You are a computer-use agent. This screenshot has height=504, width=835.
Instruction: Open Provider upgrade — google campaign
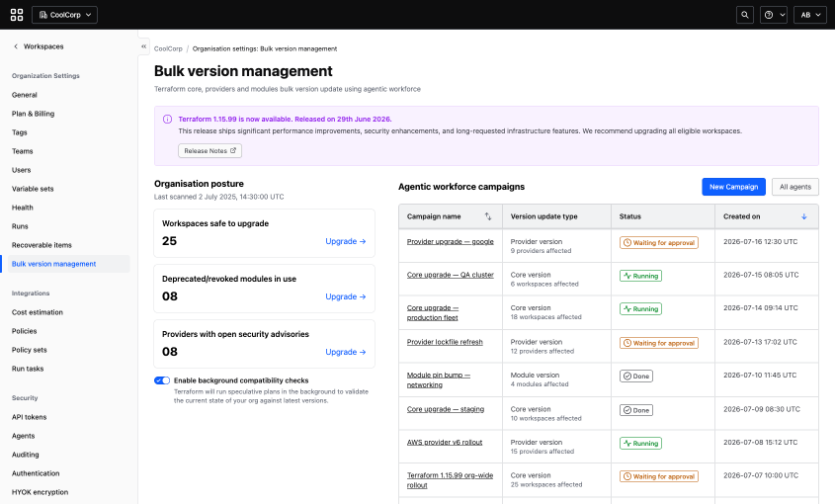450,241
